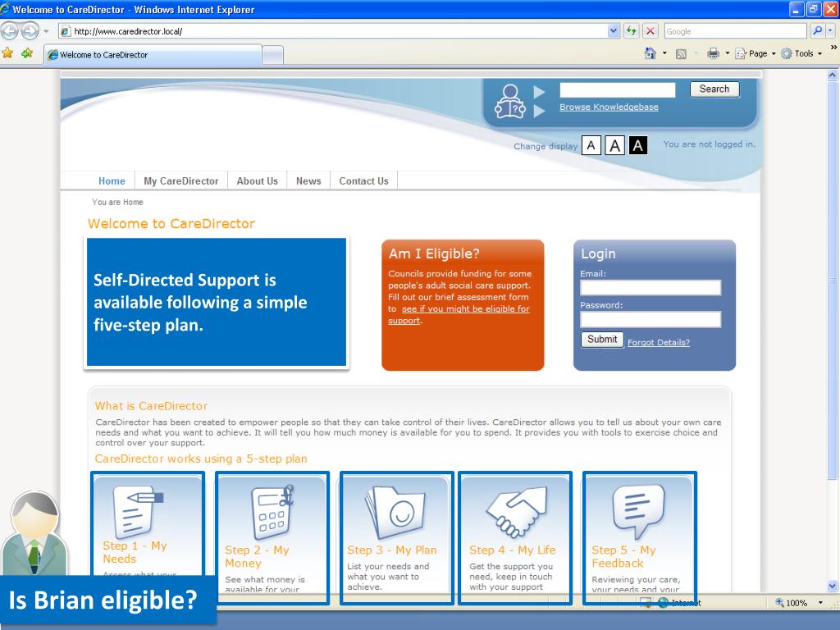Image resolution: width=840 pixels, height=630 pixels.
Task: Select the Welcome to CareDirector browser tab
Action: pos(153,55)
